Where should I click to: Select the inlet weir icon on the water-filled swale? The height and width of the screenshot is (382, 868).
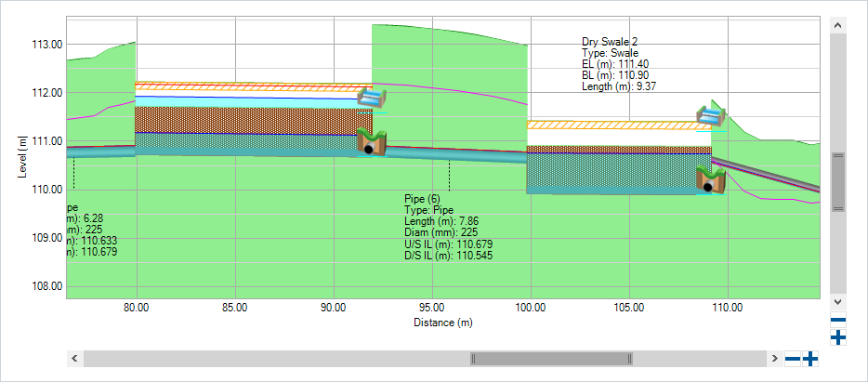[x=372, y=98]
